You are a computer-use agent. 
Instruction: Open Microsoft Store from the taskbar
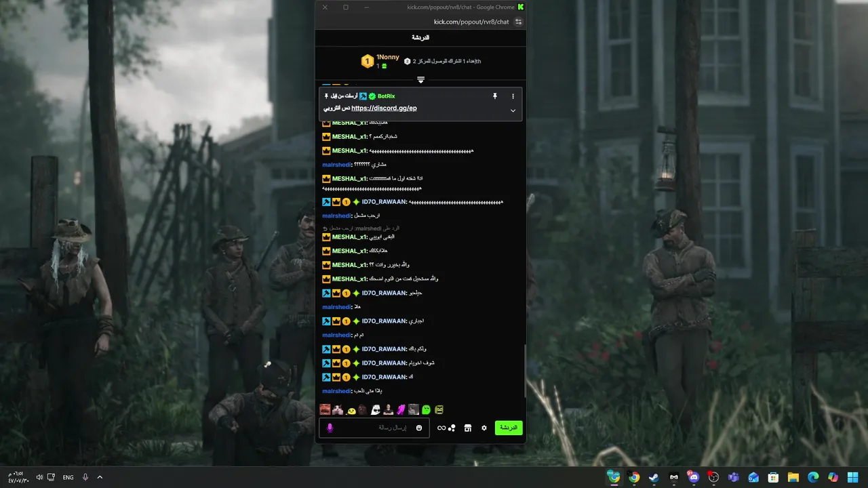click(x=773, y=477)
